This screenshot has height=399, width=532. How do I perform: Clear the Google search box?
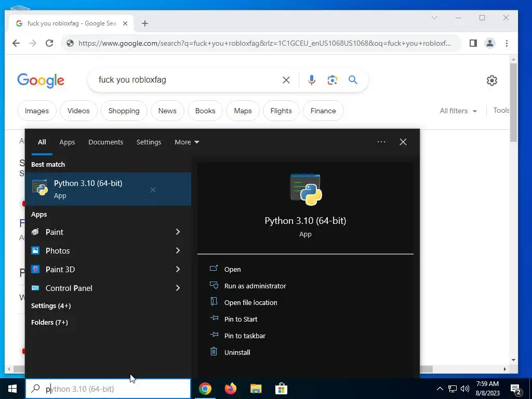tap(286, 80)
